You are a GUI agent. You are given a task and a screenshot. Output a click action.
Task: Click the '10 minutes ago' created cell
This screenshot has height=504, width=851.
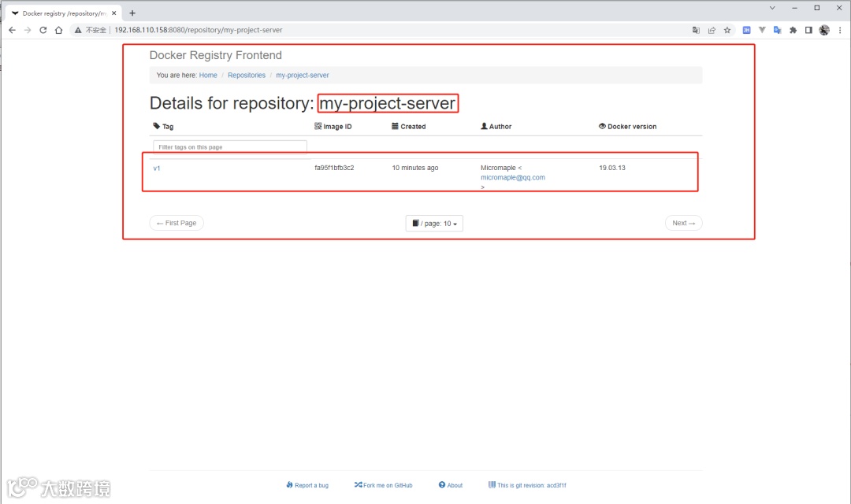pos(415,168)
